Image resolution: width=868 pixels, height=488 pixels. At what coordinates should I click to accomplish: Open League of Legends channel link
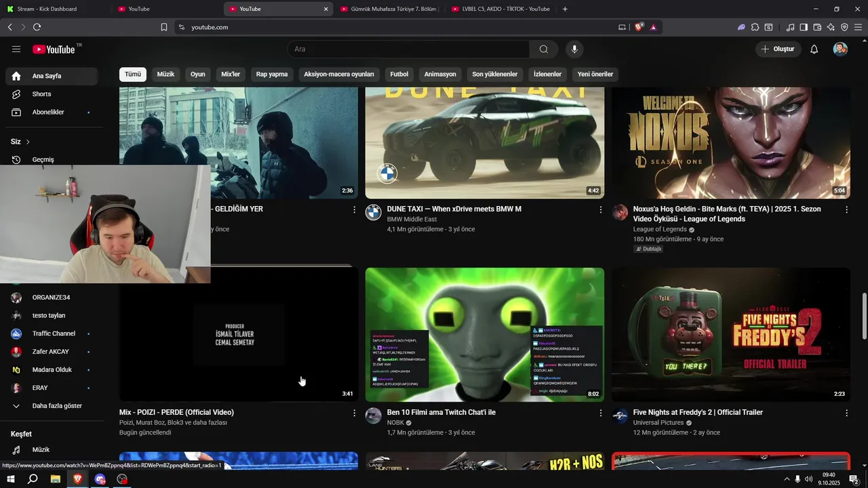click(660, 230)
